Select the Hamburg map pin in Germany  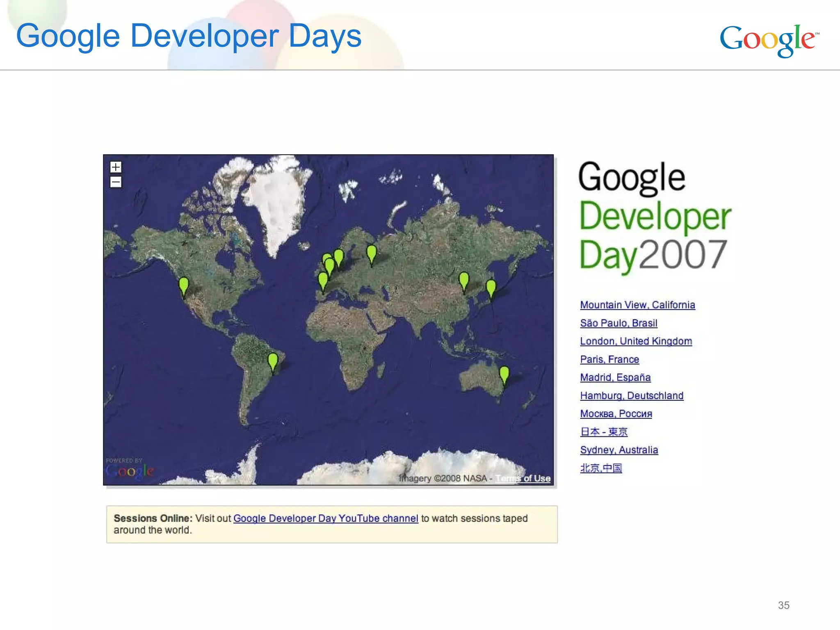339,258
